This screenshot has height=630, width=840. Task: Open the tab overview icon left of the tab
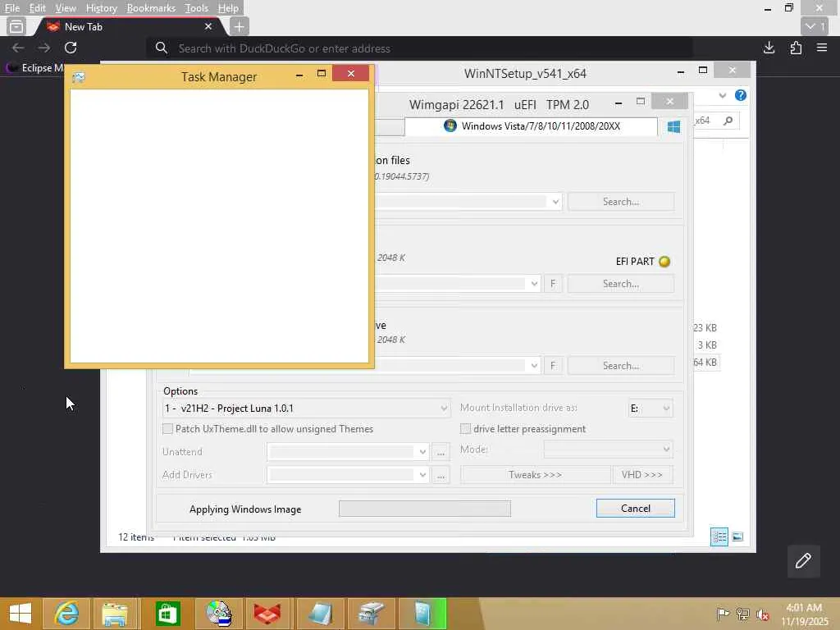click(16, 26)
